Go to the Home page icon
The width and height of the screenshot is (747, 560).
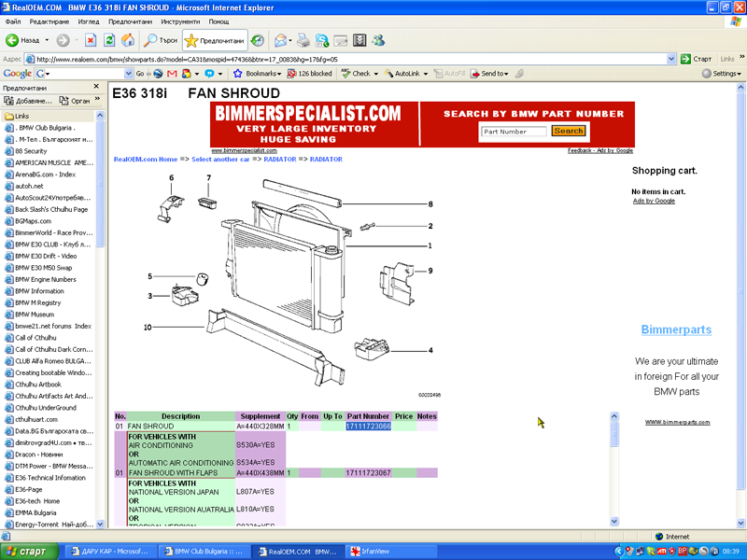[x=128, y=40]
